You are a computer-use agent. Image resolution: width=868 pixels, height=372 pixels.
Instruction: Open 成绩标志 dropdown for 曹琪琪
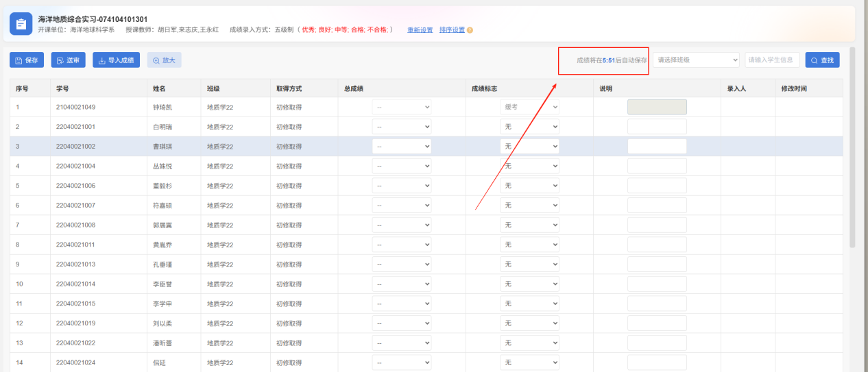[x=529, y=147]
